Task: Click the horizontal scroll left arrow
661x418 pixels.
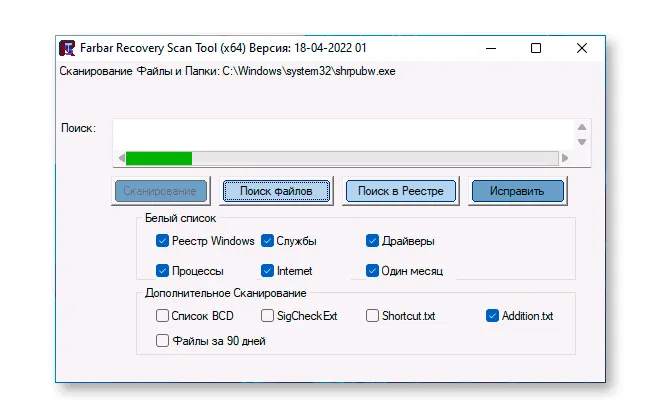Action: pyautogui.click(x=122, y=158)
